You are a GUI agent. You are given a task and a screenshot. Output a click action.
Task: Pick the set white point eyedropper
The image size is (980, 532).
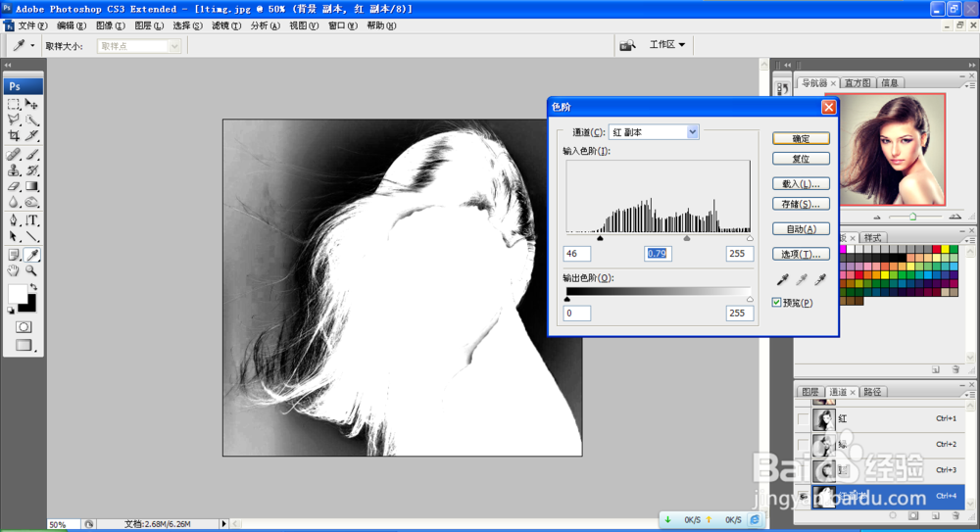click(820, 279)
